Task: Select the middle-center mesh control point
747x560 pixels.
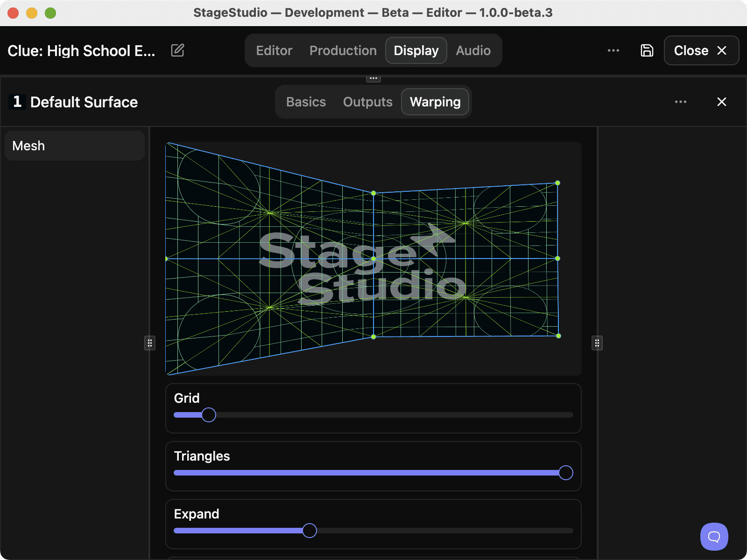Action: tap(373, 259)
